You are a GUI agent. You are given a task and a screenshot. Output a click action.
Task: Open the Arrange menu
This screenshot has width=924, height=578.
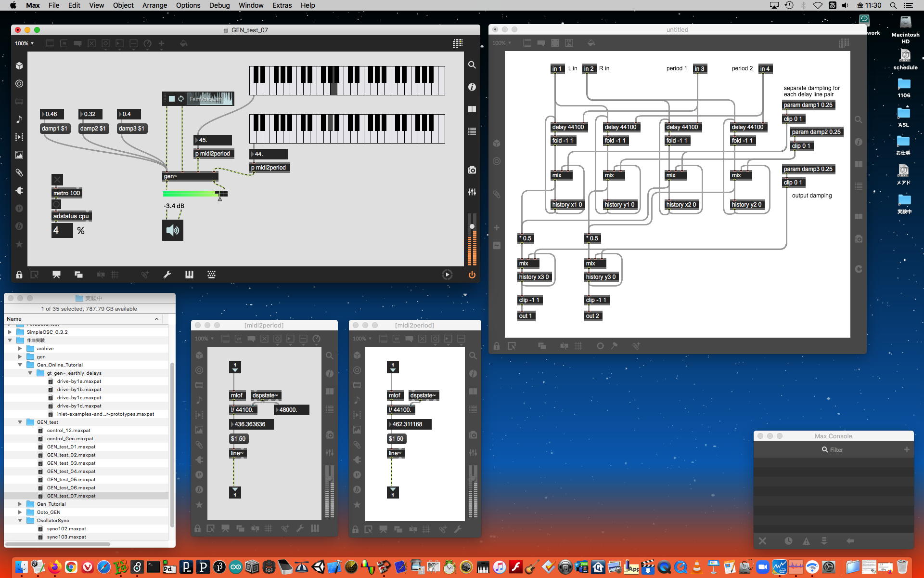[x=154, y=5]
